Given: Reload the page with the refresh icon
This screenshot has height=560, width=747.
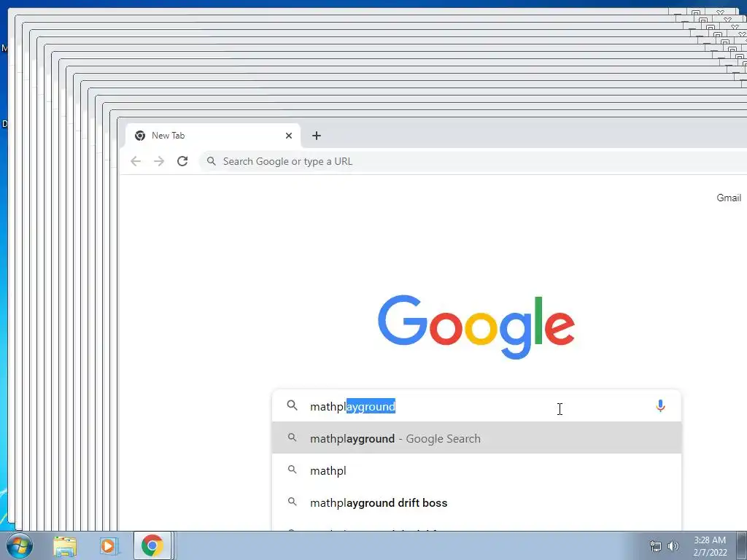Looking at the screenshot, I should [x=182, y=161].
